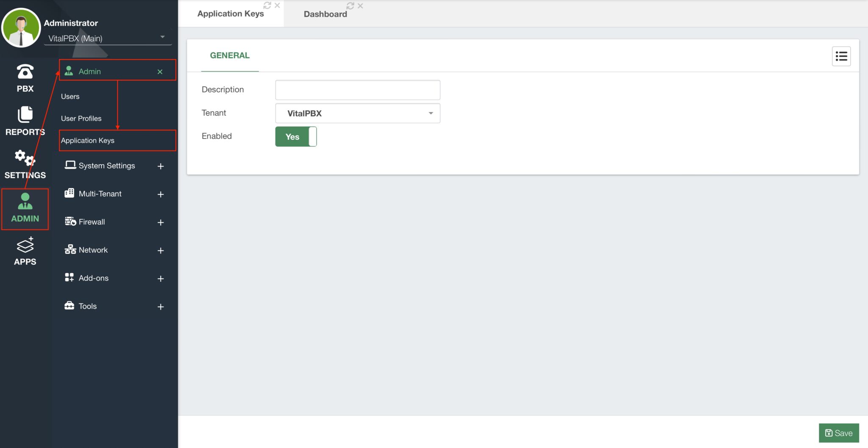The width and height of the screenshot is (868, 448).
Task: Click the Add-ons label
Action: [94, 278]
